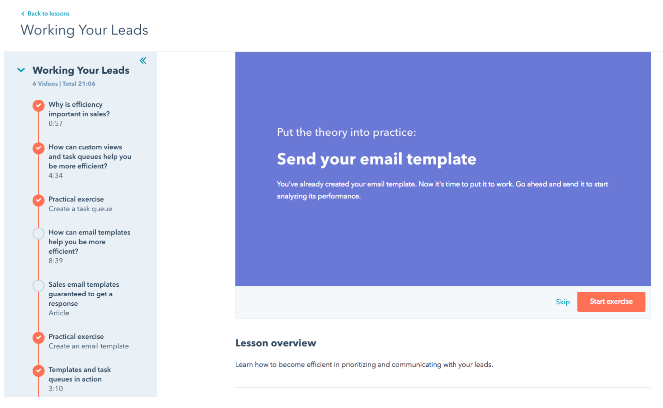Collapse the Working Your Leads section chevron
663x408 pixels.
pyautogui.click(x=21, y=70)
